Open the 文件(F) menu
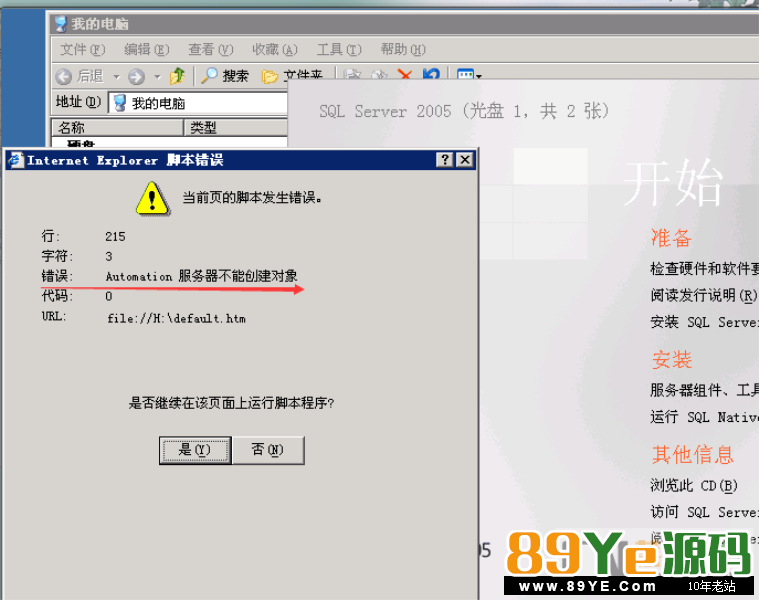Screen dimensions: 759x600 [x=82, y=49]
